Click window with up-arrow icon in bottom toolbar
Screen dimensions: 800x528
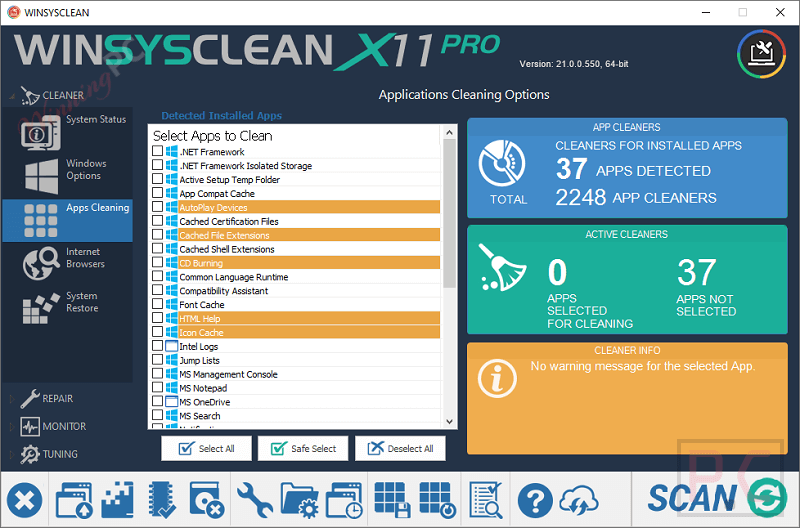(74, 500)
